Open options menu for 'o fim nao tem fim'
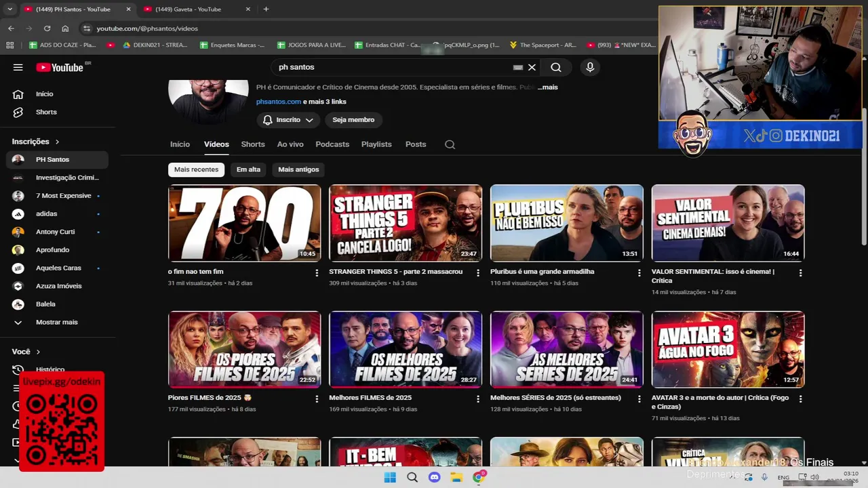Viewport: 868px width, 488px height. click(317, 272)
